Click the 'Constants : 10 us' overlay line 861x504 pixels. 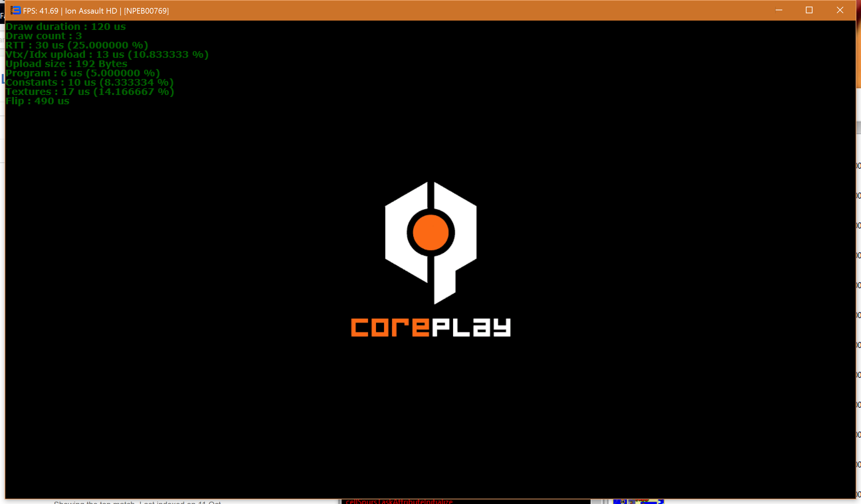point(89,82)
